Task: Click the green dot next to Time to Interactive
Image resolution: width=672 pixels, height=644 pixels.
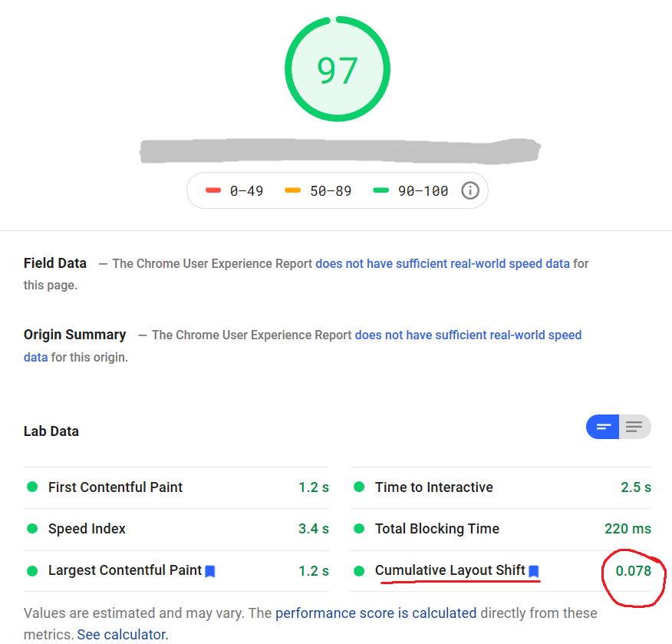Action: click(357, 487)
